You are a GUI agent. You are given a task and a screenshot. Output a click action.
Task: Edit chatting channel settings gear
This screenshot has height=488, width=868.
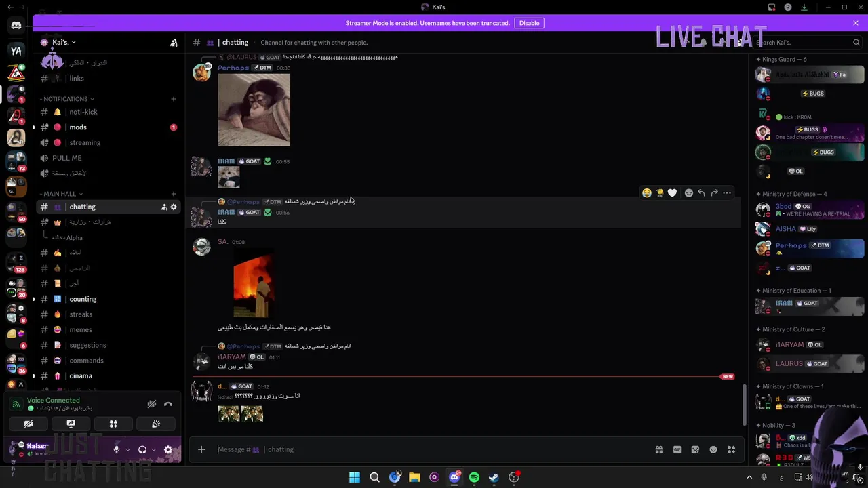[174, 207]
